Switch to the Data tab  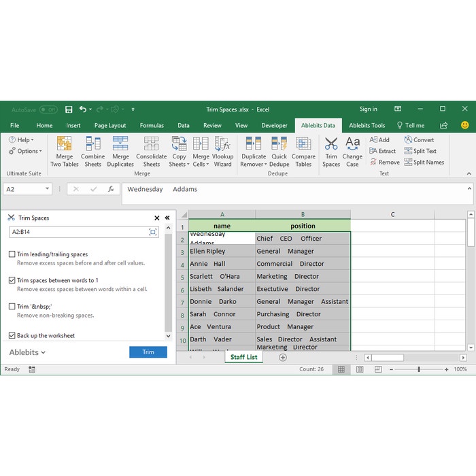click(x=184, y=125)
